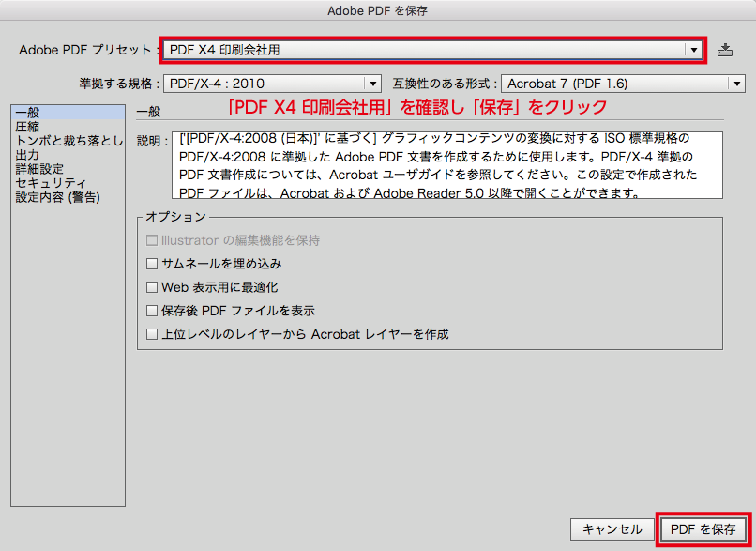The width and height of the screenshot is (756, 551).
Task: Select 圧縮 in the category list
Action: 28,127
